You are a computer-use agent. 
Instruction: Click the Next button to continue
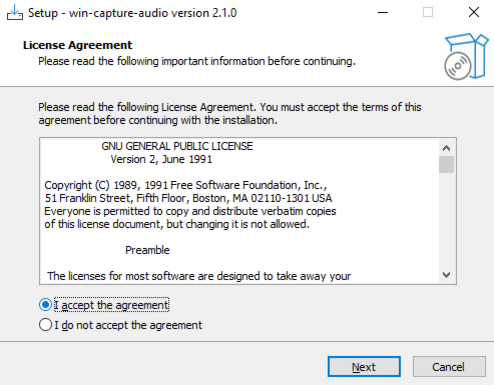click(364, 367)
